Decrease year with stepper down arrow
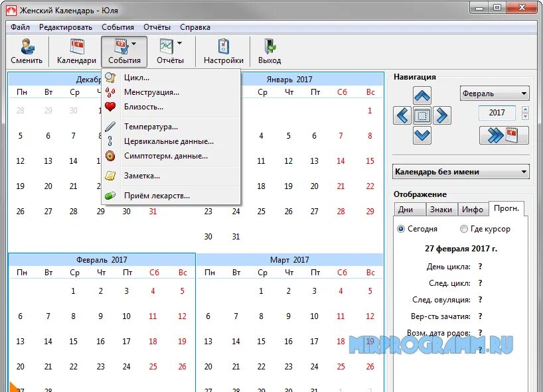The image size is (543, 392). pyautogui.click(x=525, y=117)
